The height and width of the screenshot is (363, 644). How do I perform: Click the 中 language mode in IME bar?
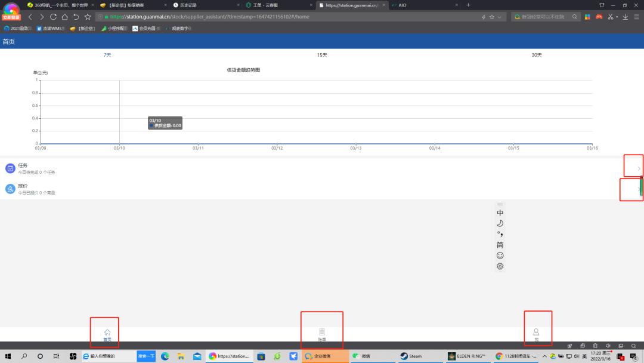(500, 213)
